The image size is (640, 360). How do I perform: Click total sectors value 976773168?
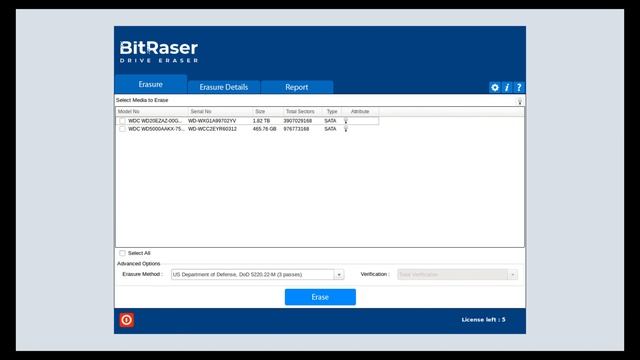tap(296, 129)
